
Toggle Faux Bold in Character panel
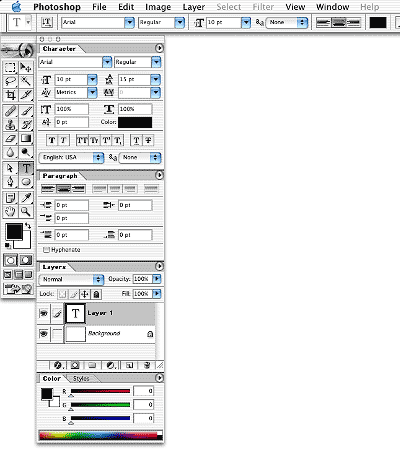(x=52, y=140)
